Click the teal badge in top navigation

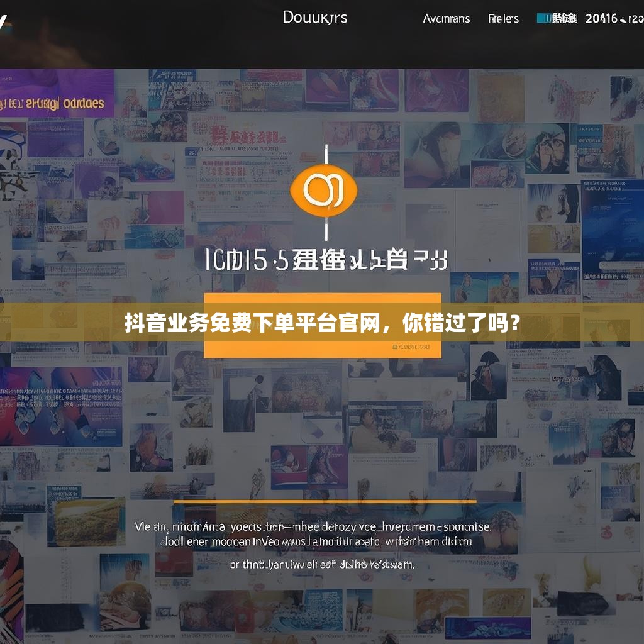click(557, 18)
